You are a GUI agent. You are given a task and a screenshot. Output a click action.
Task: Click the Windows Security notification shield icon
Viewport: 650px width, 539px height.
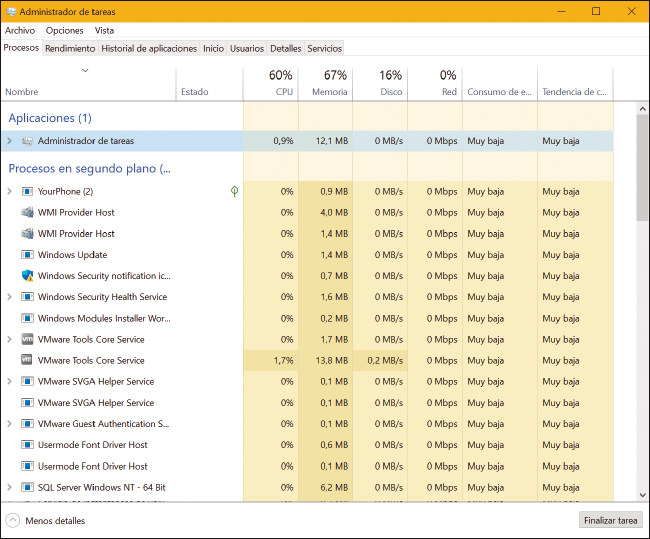(27, 276)
